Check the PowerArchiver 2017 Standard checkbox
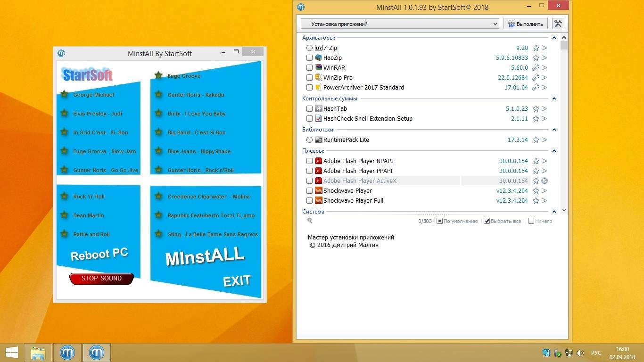 (x=309, y=88)
